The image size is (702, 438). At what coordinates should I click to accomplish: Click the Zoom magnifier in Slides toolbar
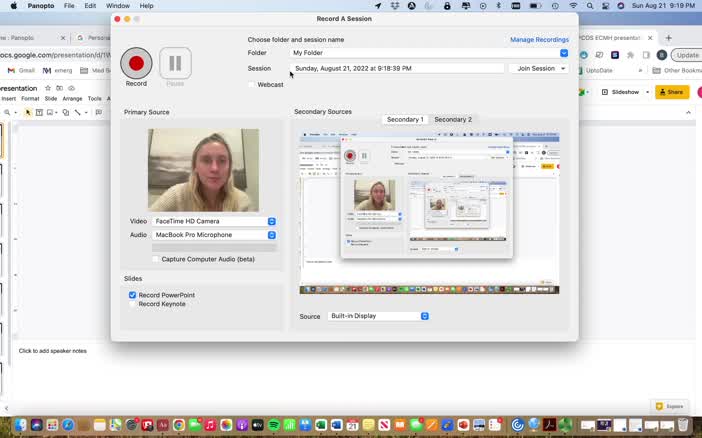9,112
